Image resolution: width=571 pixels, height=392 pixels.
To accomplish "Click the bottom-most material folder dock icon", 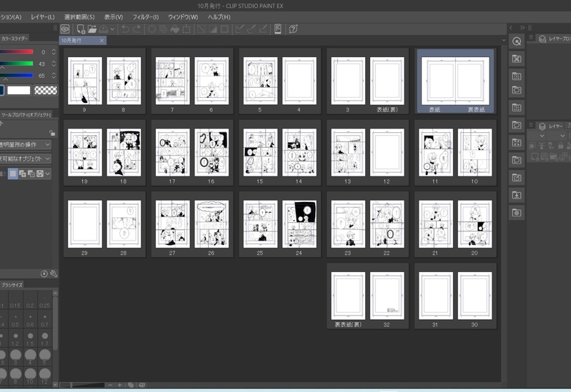I will click(517, 213).
